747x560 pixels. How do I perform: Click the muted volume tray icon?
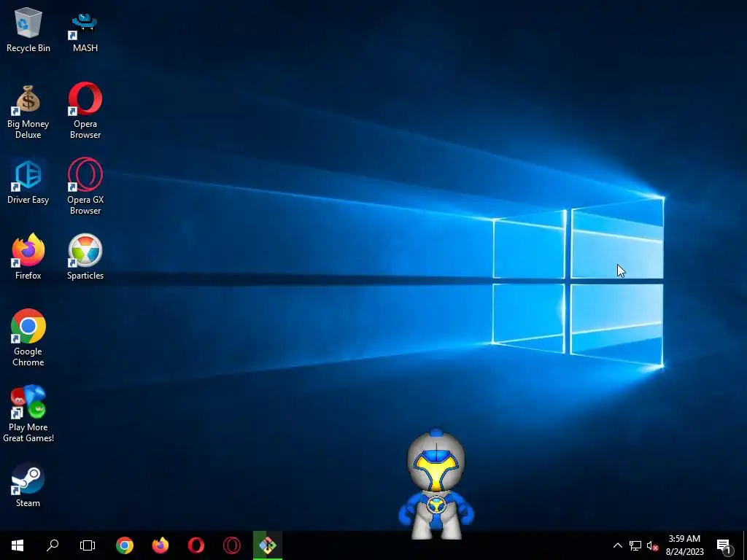[652, 545]
